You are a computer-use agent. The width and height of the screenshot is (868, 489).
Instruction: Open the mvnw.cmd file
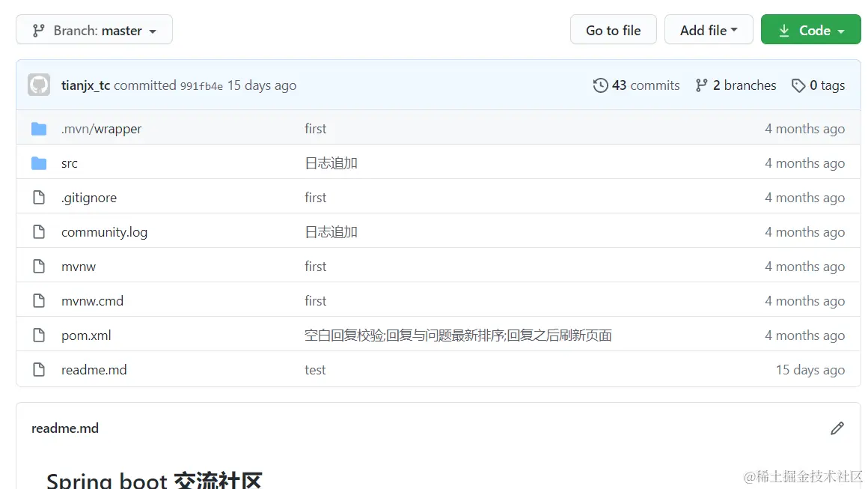coord(93,301)
